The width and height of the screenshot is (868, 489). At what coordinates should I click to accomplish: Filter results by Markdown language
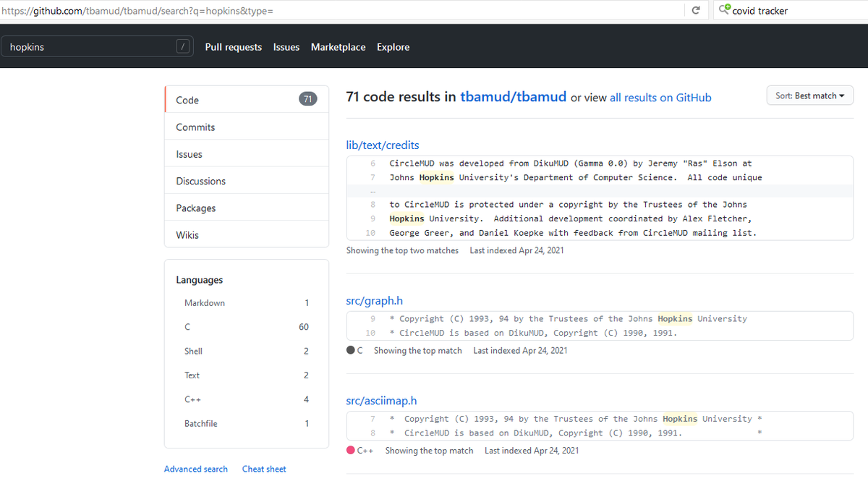[x=247, y=303]
